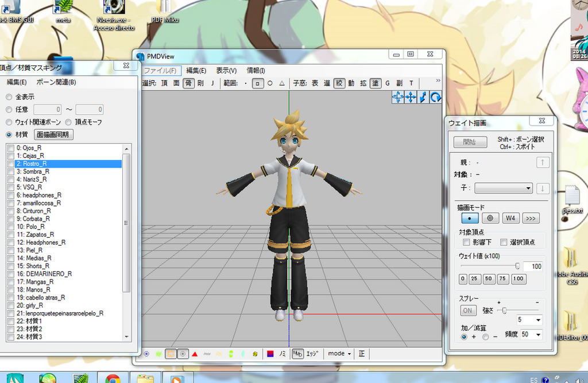
Task: Select vertex (頂) selection mode in PMDView toolbar
Action: (x=164, y=83)
